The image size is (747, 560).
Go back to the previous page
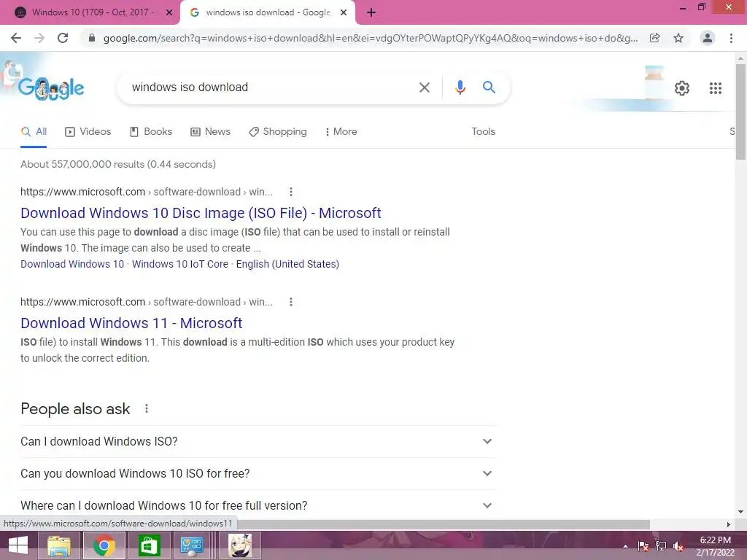coord(16,38)
